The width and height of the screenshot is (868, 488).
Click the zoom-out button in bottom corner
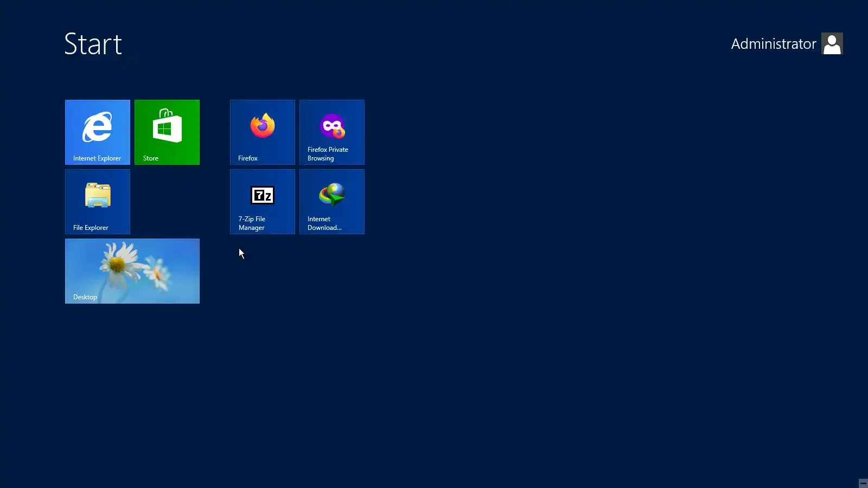click(x=863, y=483)
